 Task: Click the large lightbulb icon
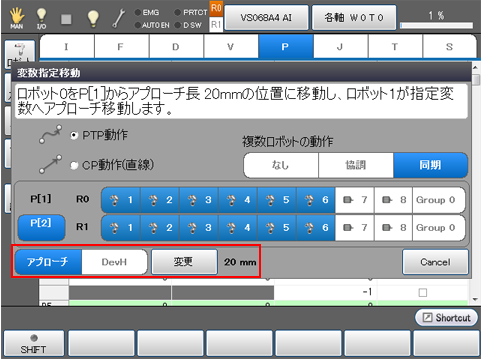[x=93, y=18]
